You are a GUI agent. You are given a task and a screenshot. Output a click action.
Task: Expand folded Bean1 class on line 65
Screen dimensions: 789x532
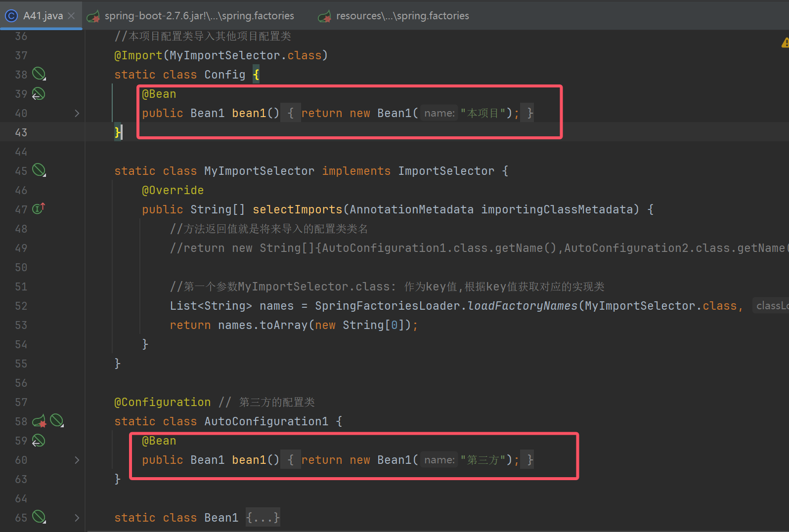tap(77, 518)
